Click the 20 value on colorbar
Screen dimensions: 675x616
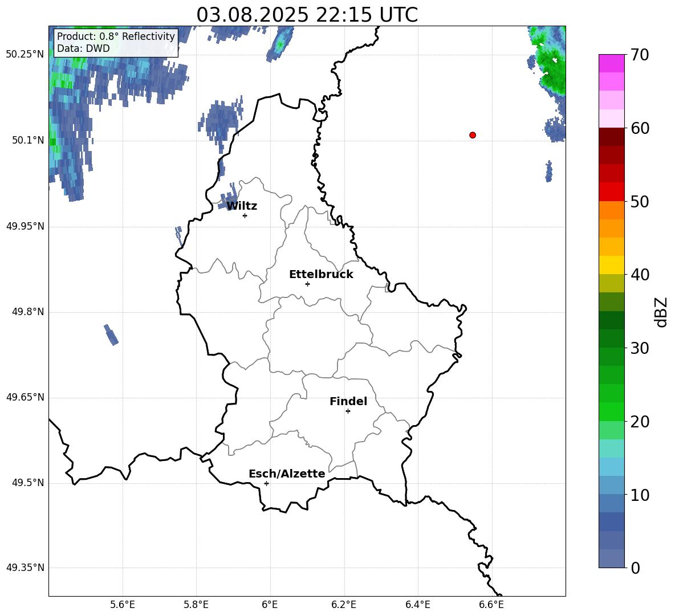[x=640, y=422]
